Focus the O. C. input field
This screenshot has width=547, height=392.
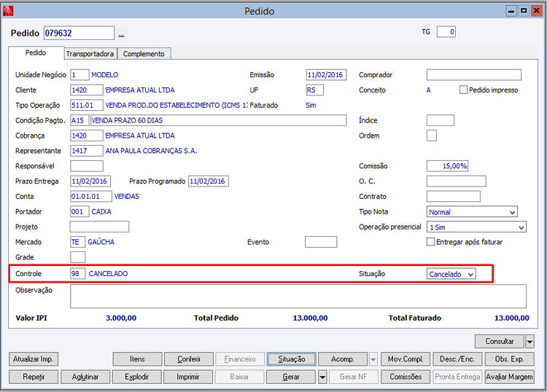456,181
